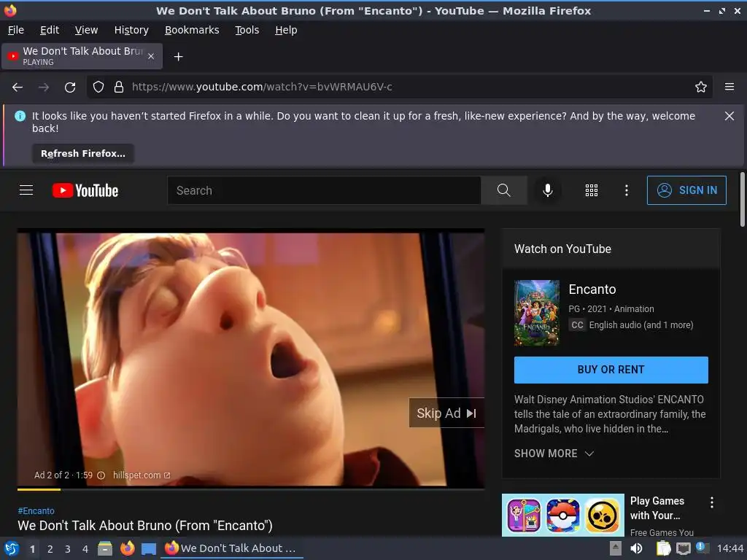Click the SIGN IN button
This screenshot has height=560, width=747.
pyautogui.click(x=686, y=190)
